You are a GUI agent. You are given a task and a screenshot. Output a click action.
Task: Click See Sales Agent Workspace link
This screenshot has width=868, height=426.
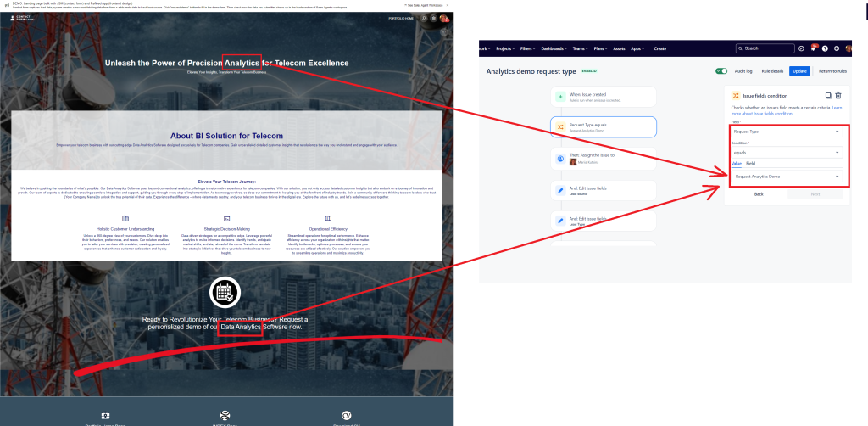click(x=424, y=5)
